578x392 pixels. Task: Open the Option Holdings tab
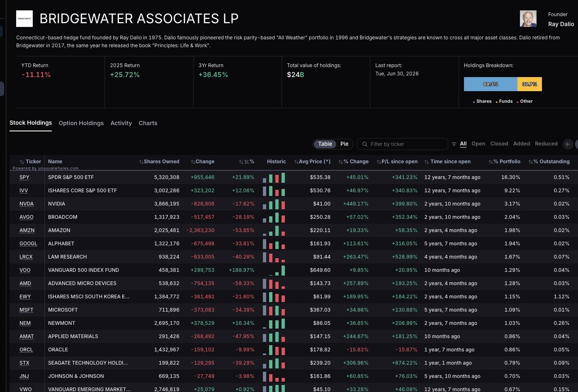tap(81, 123)
